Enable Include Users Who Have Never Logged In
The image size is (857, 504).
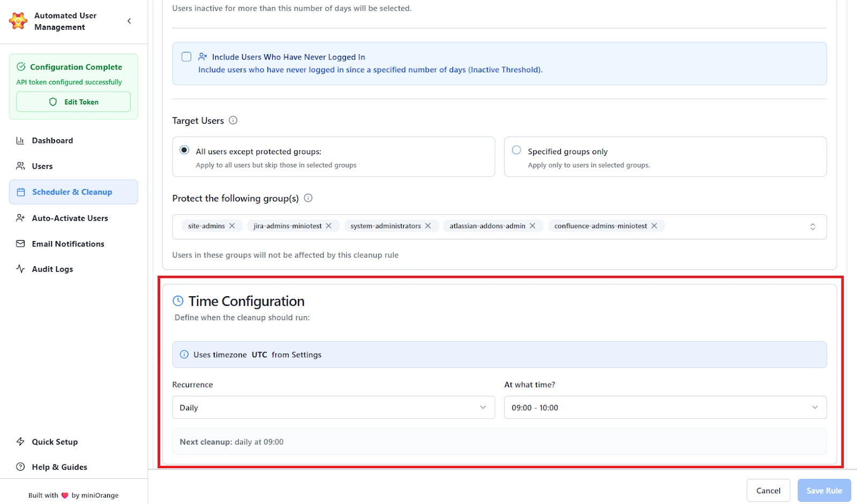click(x=186, y=56)
